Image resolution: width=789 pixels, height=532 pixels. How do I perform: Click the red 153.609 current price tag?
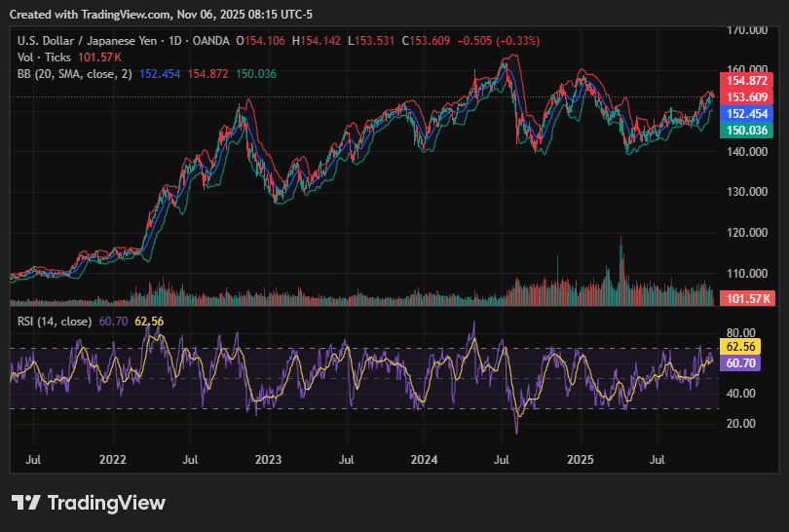tap(748, 96)
